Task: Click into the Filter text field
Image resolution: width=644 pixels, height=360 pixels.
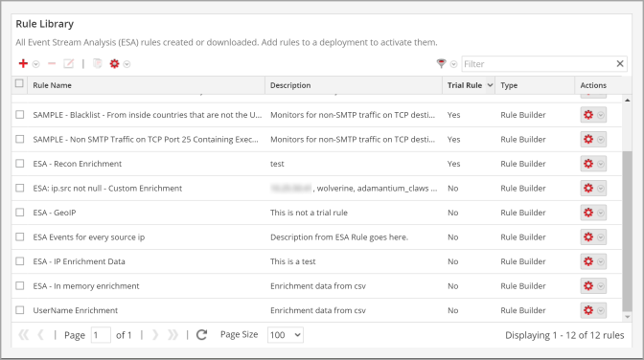Action: pos(538,64)
